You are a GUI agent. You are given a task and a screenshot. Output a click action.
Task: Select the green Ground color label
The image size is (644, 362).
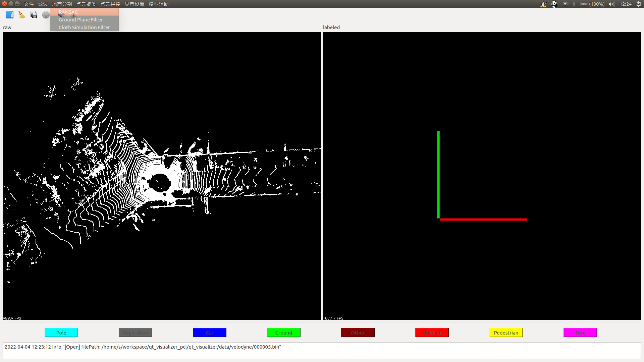[x=284, y=333]
